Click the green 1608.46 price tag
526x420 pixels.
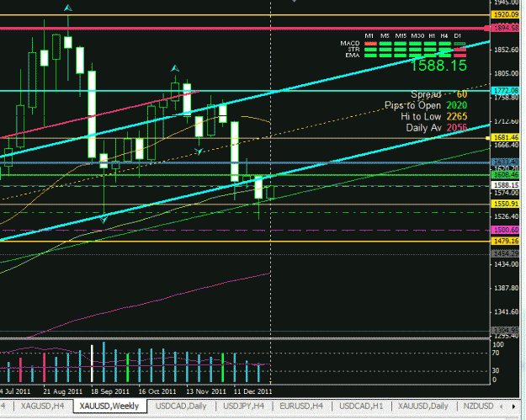pyautogui.click(x=505, y=175)
